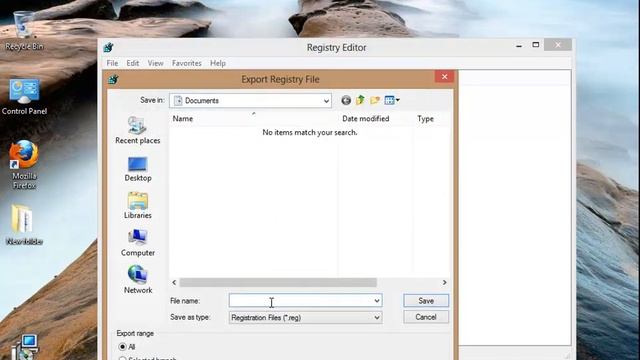Expand the File name history dropdown arrow

(x=377, y=301)
